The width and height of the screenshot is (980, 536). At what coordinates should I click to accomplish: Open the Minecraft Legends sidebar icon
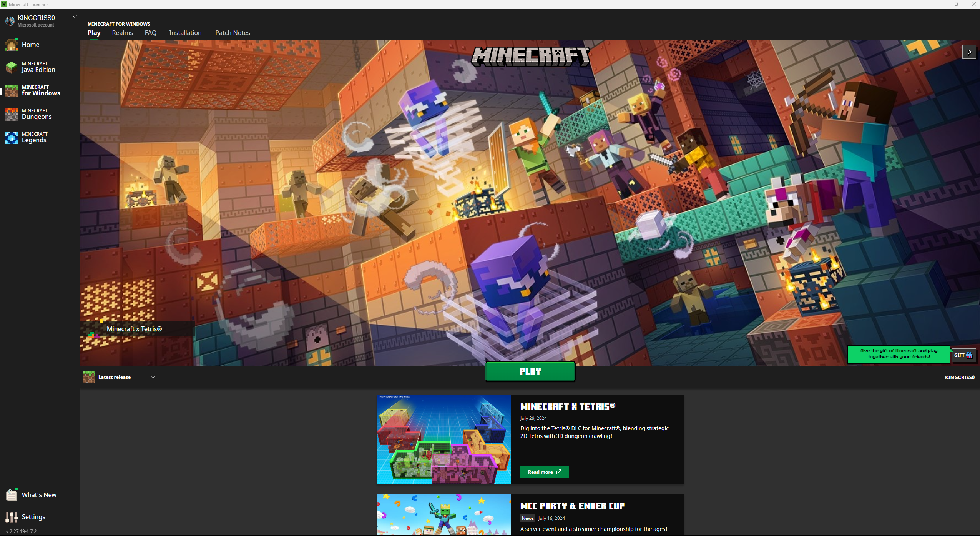[x=12, y=138]
